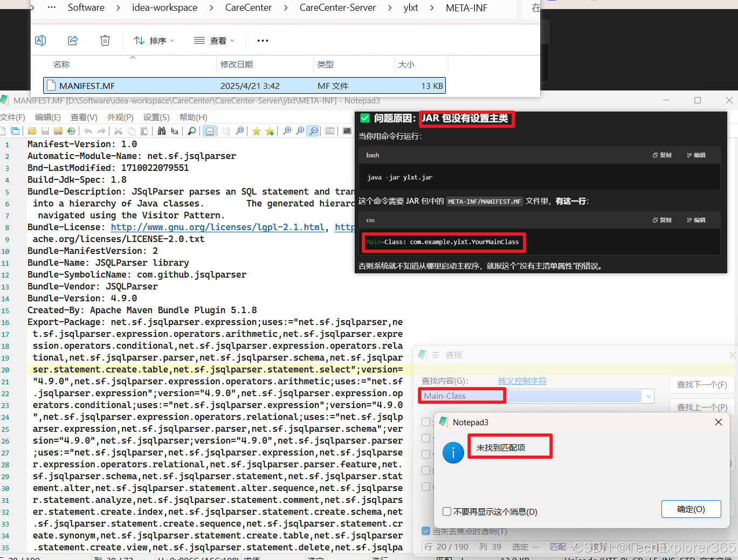Image resolution: width=738 pixels, height=560 pixels.
Task: Click the Find Previous (查找上一个) button
Action: click(701, 406)
